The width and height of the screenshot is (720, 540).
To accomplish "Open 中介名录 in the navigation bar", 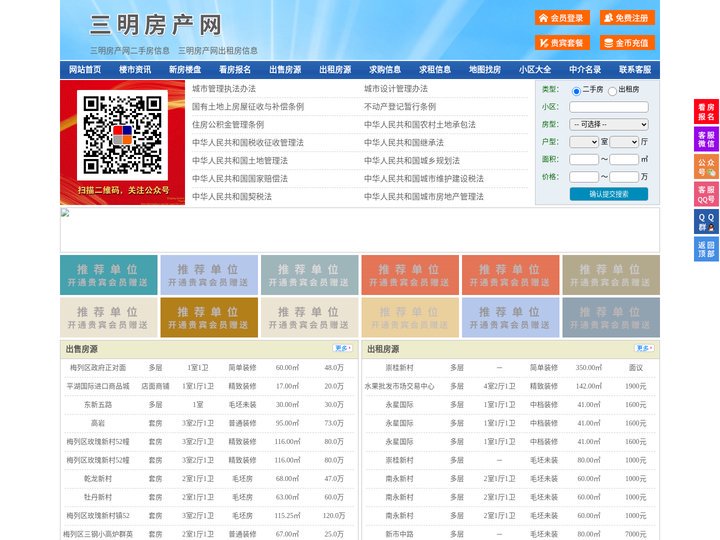I will click(x=585, y=70).
